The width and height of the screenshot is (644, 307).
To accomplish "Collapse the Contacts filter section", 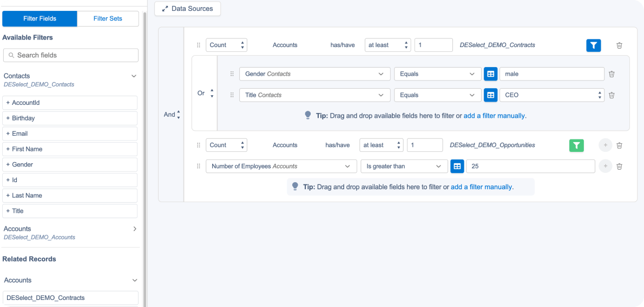I will (x=134, y=76).
